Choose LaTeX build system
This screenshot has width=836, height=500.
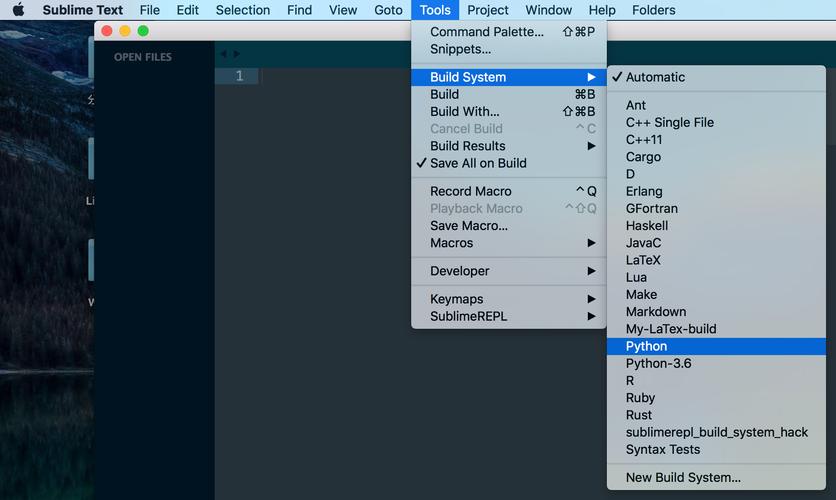(x=716, y=260)
